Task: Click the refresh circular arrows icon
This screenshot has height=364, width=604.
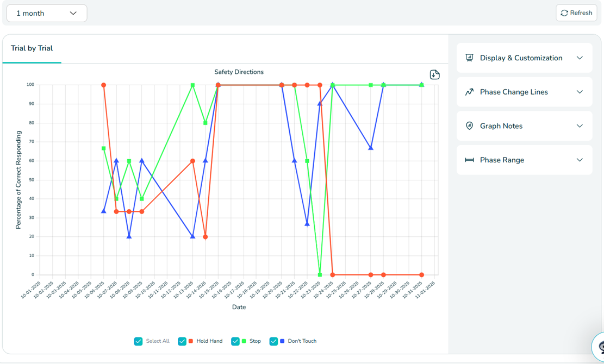Action: pyautogui.click(x=564, y=13)
